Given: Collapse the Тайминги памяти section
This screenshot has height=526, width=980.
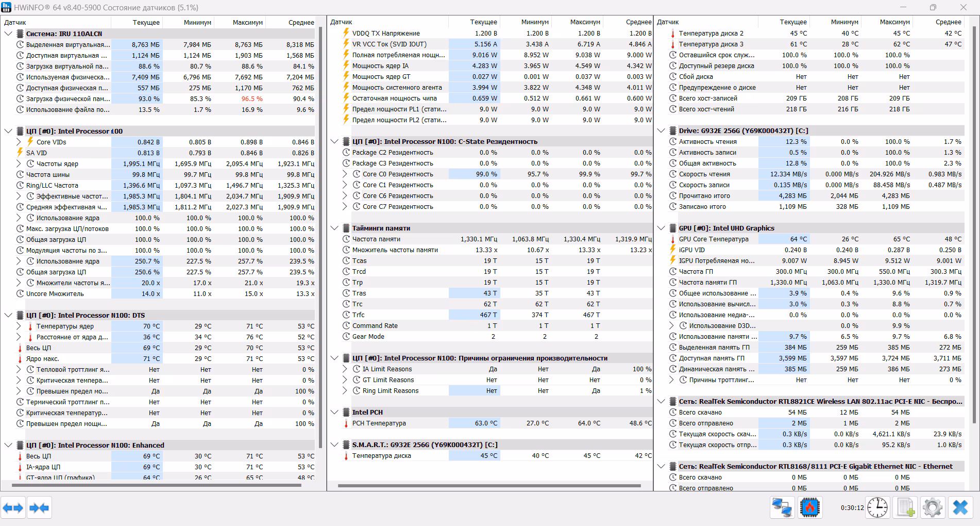Looking at the screenshot, I should pos(334,228).
